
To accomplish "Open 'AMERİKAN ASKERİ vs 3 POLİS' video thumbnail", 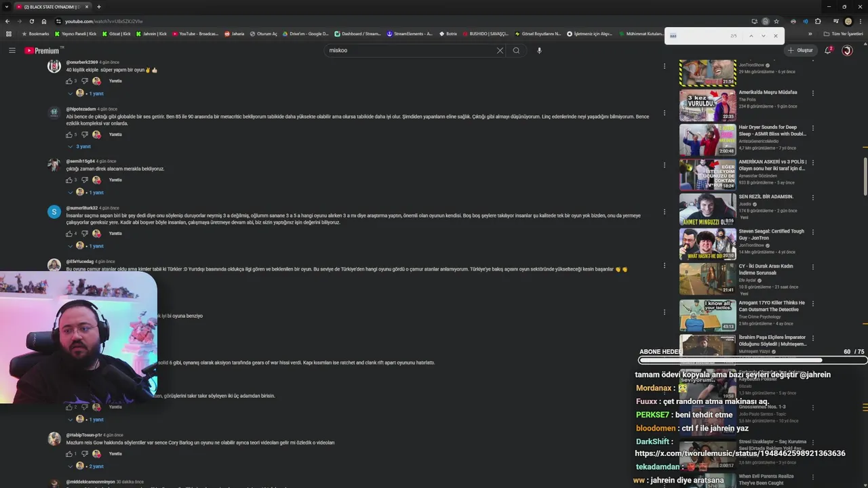I will 707,174.
